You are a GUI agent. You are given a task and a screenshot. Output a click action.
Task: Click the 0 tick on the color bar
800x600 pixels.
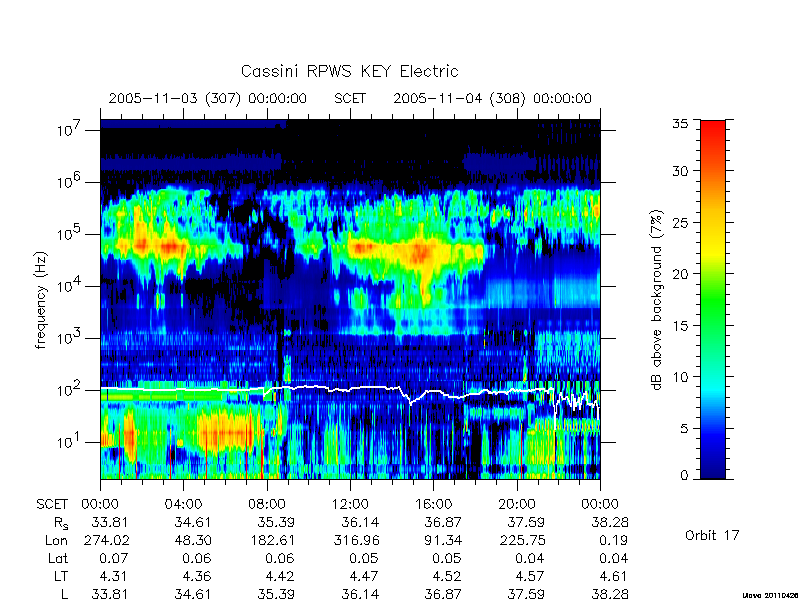tap(684, 475)
